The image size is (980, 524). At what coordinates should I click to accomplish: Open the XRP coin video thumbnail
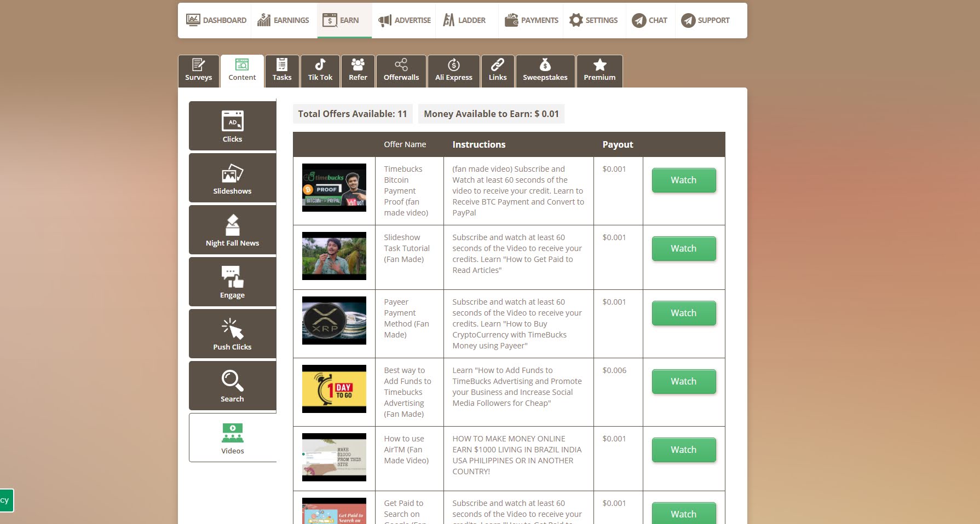(x=334, y=321)
